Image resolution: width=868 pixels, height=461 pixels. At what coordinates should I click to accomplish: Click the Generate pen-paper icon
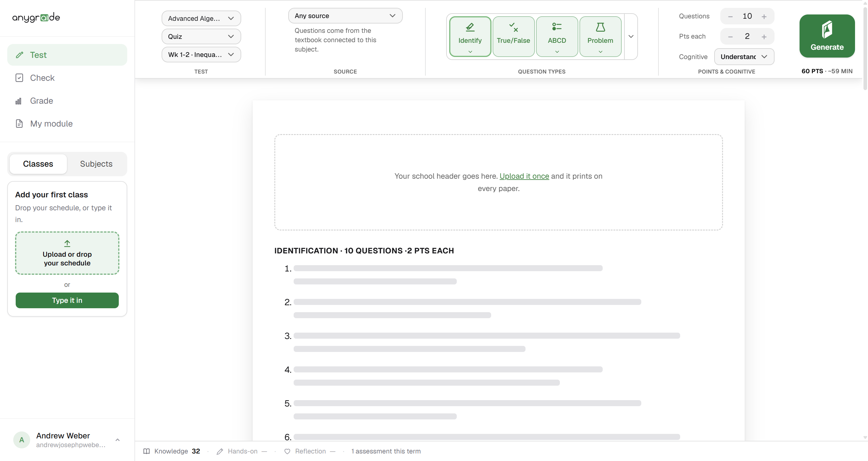[x=827, y=30]
